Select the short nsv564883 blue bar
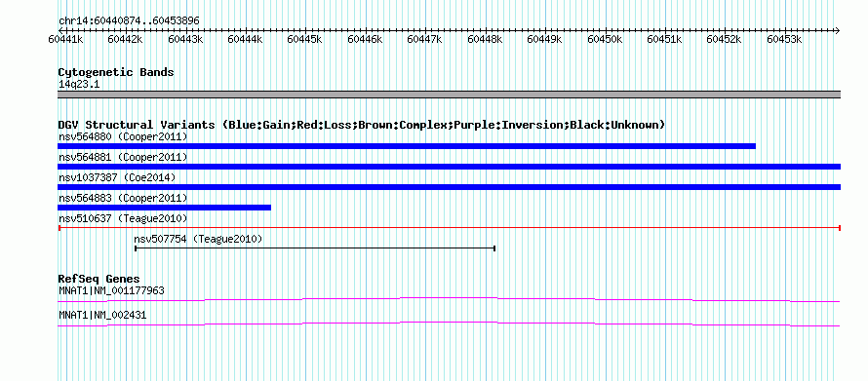Image resolution: width=868 pixels, height=381 pixels. click(x=165, y=208)
